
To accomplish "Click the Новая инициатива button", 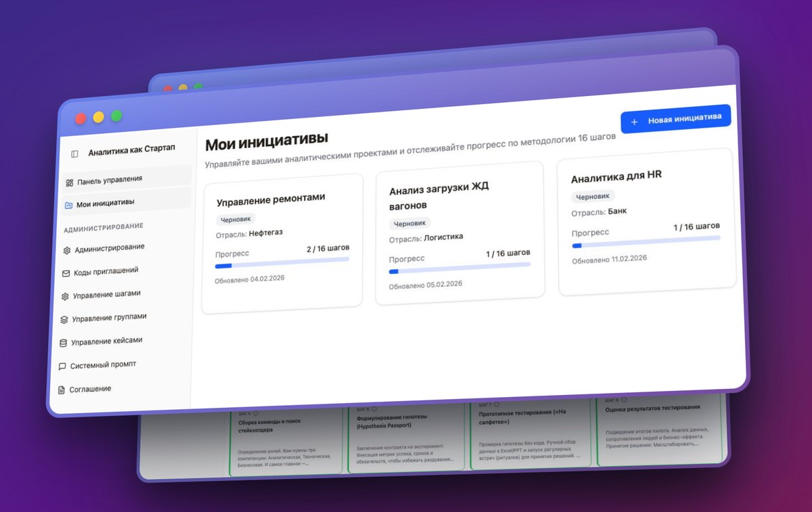I will (x=676, y=119).
